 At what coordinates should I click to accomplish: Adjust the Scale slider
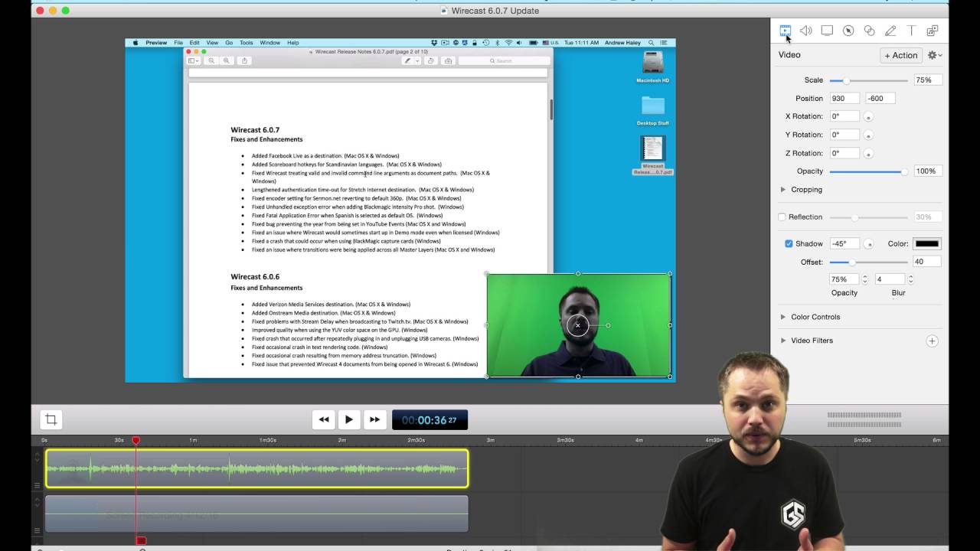point(869,80)
